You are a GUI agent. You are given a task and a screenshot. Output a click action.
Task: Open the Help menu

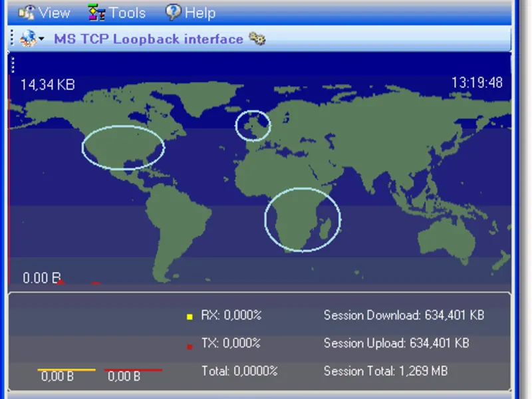click(x=191, y=13)
